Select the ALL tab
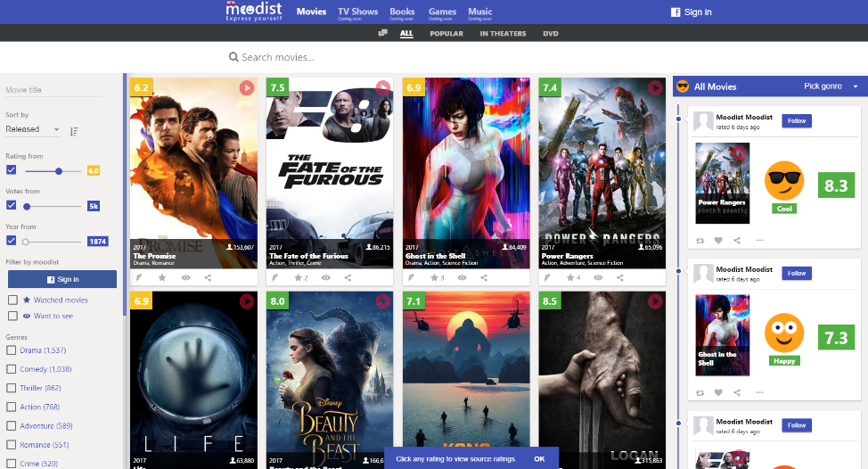The image size is (868, 469). pyautogui.click(x=406, y=34)
